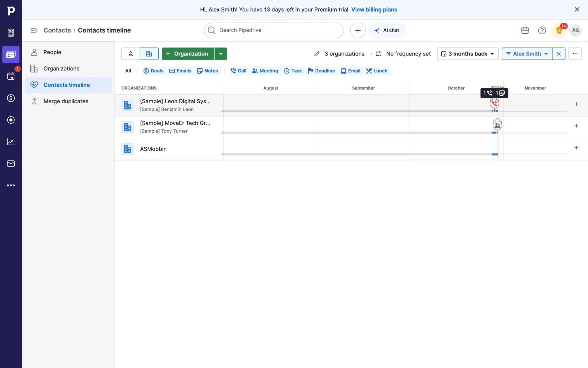This screenshot has height=368, width=588.
Task: Expand the 3 months back dropdown
Action: pos(468,54)
